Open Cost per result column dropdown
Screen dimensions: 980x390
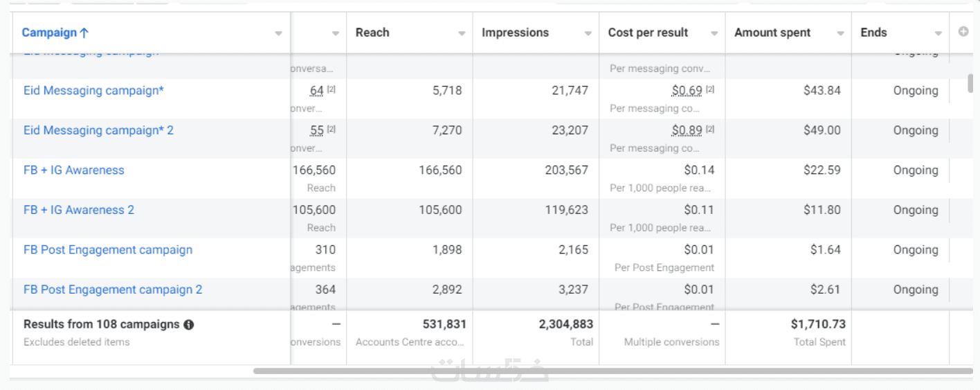point(714,33)
